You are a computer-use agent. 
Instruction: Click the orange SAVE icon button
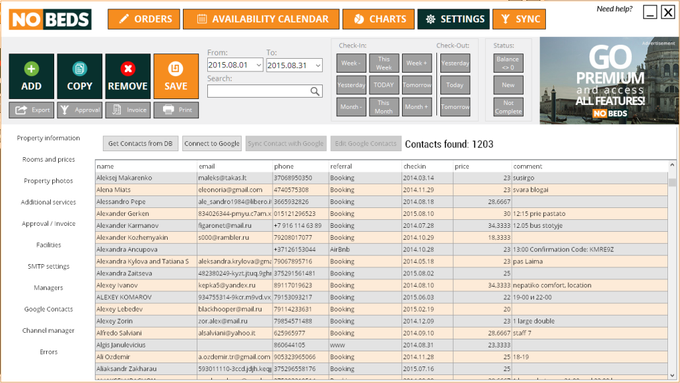176,76
